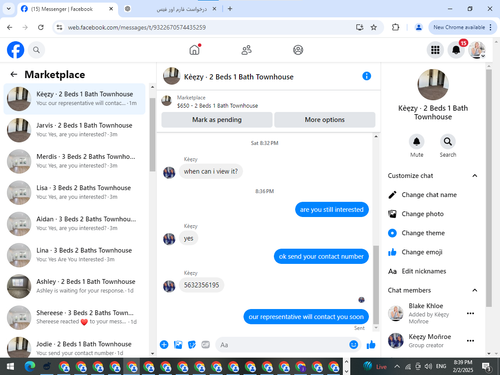Open Jodie 2 Beds 1 Bath Townhouse chat
The height and width of the screenshot is (375, 500).
(x=75, y=347)
